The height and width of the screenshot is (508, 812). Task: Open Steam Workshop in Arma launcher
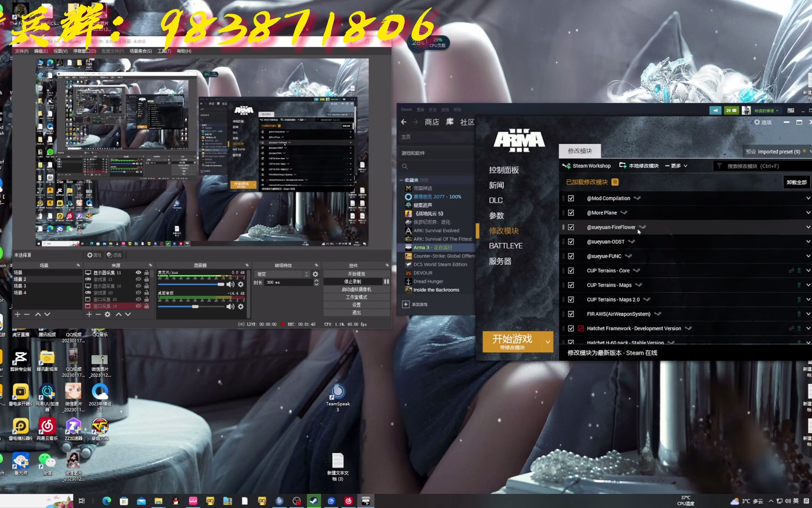(x=586, y=166)
